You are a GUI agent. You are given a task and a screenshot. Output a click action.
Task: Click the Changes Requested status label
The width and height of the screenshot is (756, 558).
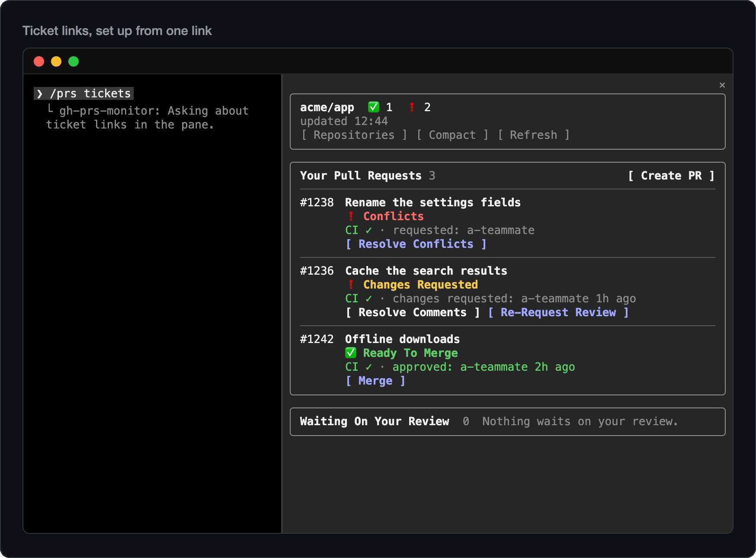point(420,285)
